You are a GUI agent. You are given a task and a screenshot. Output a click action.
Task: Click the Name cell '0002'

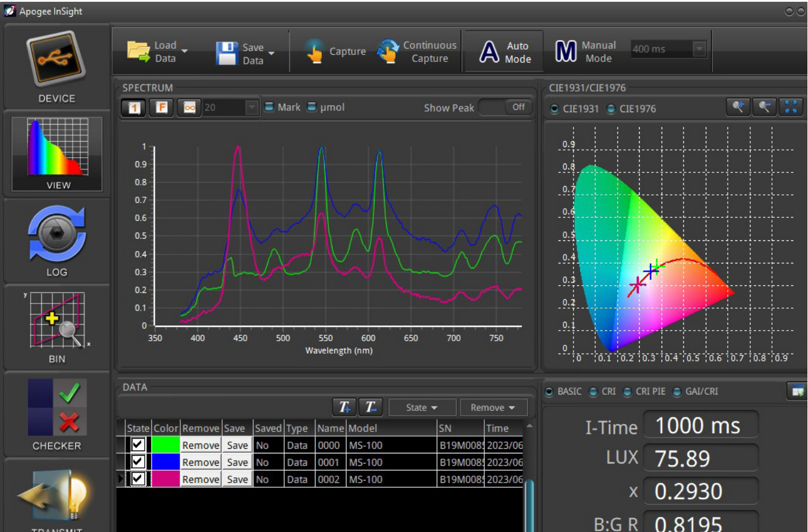click(330, 479)
